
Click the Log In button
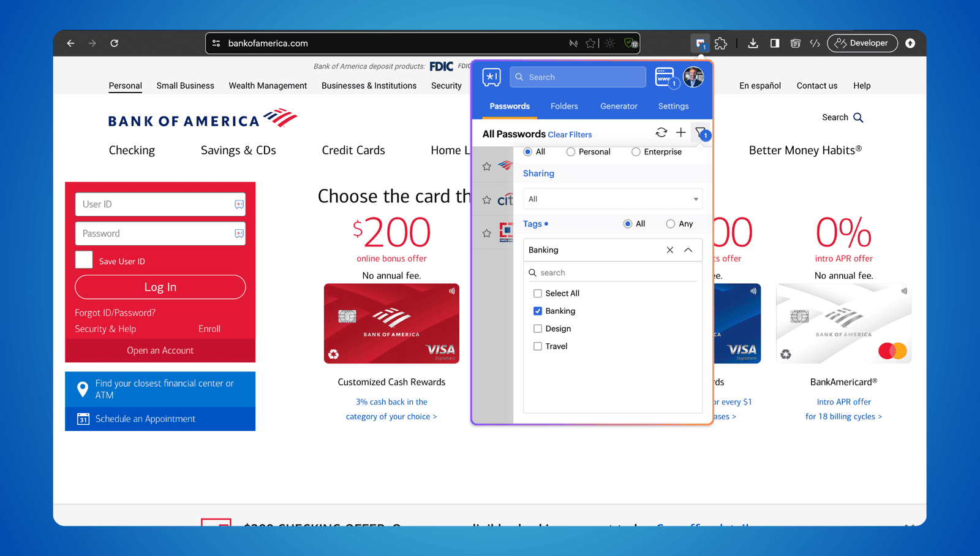[160, 287]
